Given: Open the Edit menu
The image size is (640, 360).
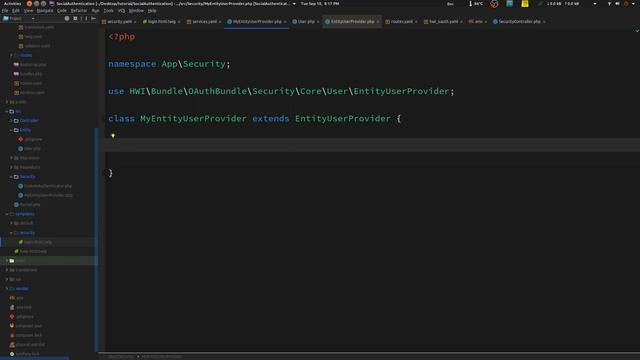Looking at the screenshot, I should coord(16,11).
